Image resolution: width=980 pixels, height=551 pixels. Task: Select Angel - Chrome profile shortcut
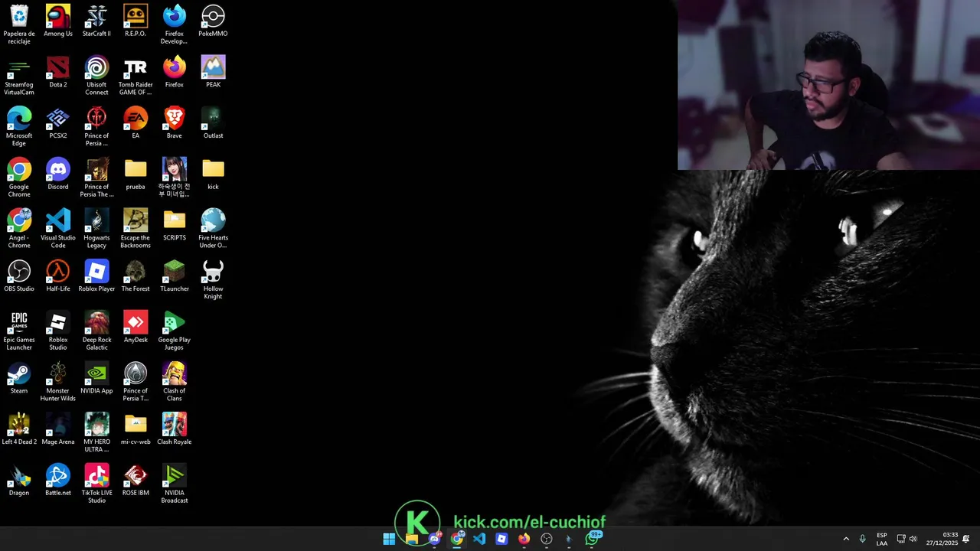click(x=19, y=229)
